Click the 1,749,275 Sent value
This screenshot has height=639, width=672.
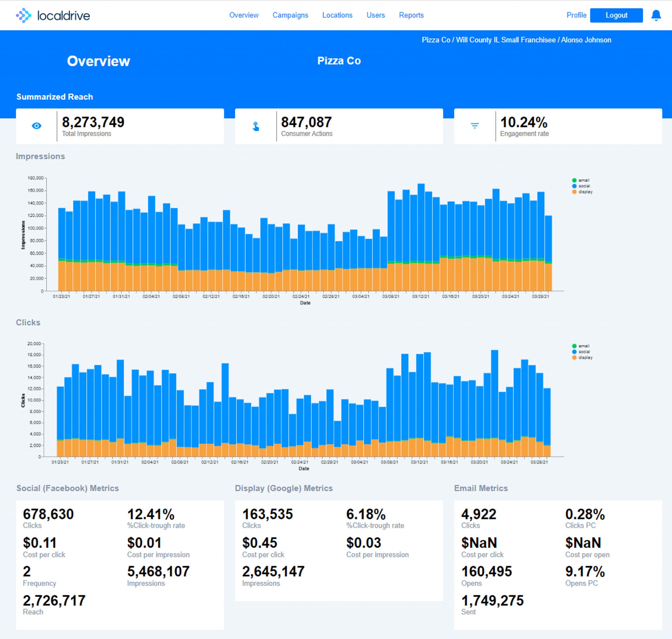click(x=492, y=600)
